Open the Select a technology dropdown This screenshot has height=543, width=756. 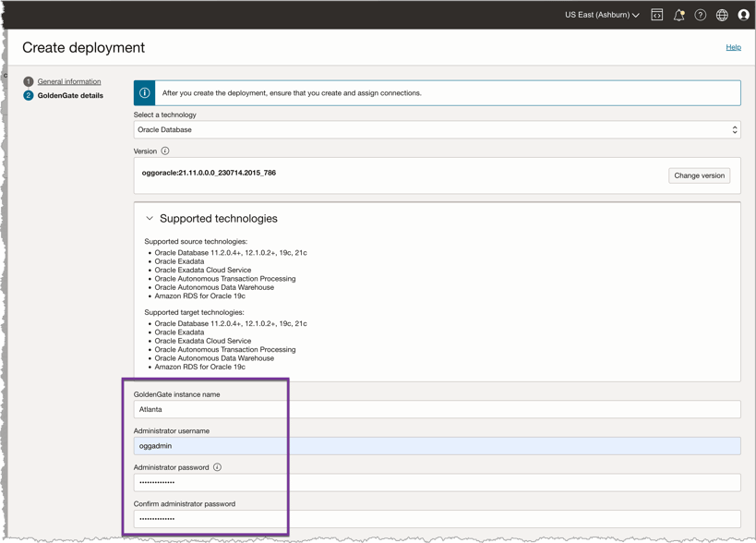(x=437, y=130)
